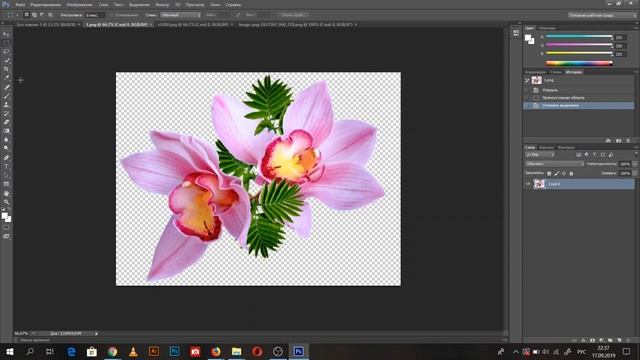Create a new layer in Layers panel
The width and height of the screenshot is (640, 360).
coord(619,340)
